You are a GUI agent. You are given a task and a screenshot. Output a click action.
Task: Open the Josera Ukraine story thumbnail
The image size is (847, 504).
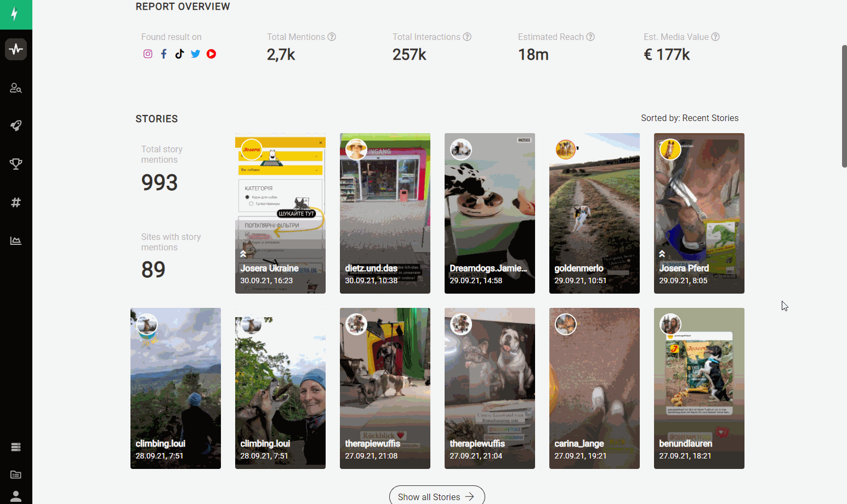[x=280, y=213]
